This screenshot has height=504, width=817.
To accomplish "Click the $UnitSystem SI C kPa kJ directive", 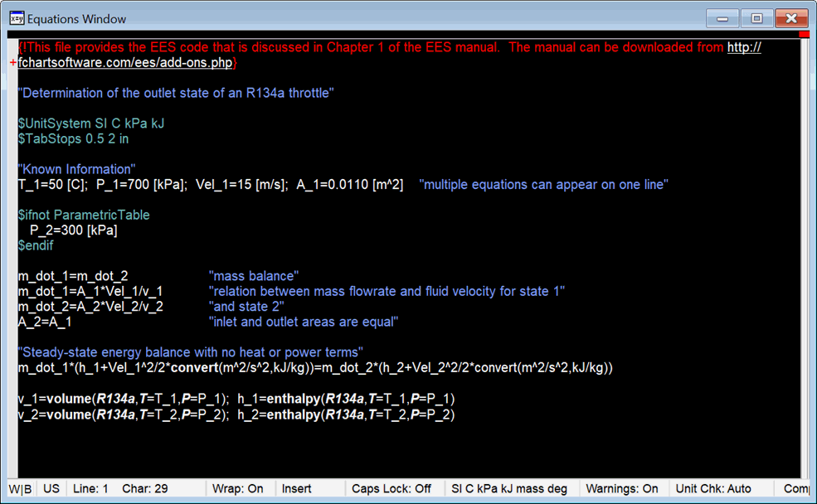I will click(91, 124).
